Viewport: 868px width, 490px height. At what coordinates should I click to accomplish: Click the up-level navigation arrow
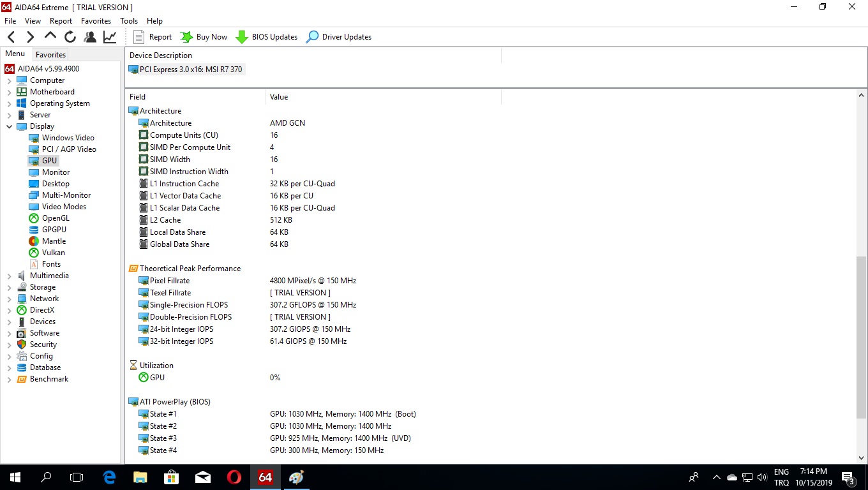[50, 36]
